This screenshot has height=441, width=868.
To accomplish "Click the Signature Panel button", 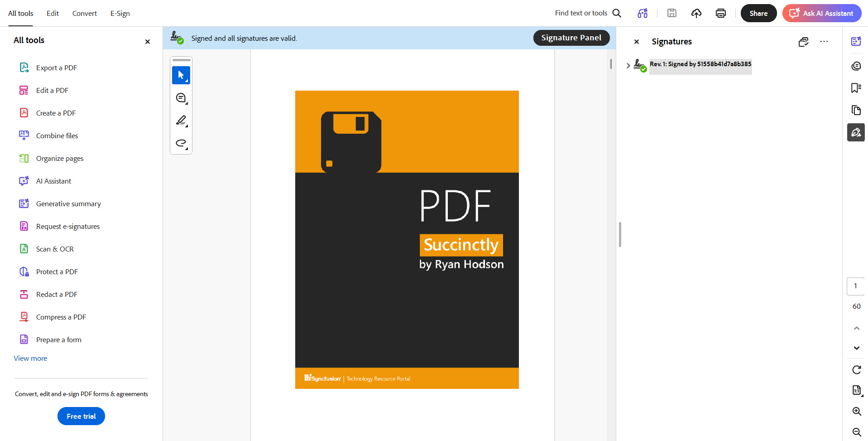I will point(571,38).
